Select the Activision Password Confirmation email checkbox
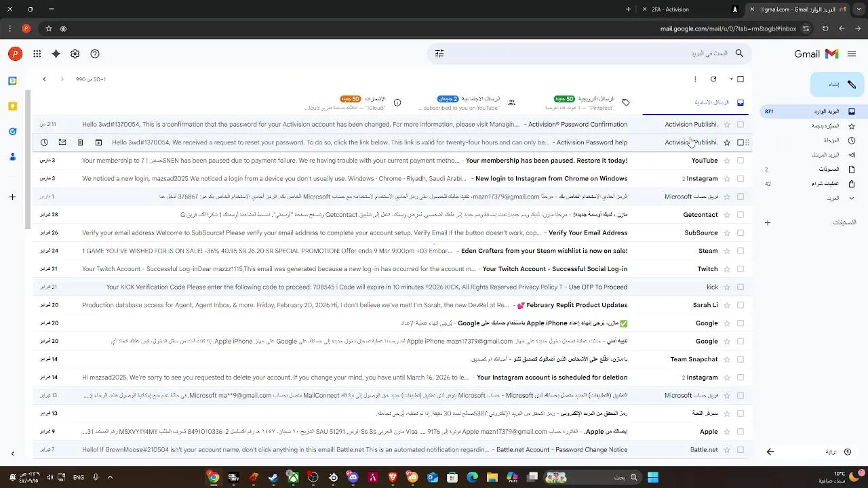Viewport: 868px width, 488px height. 741,125
